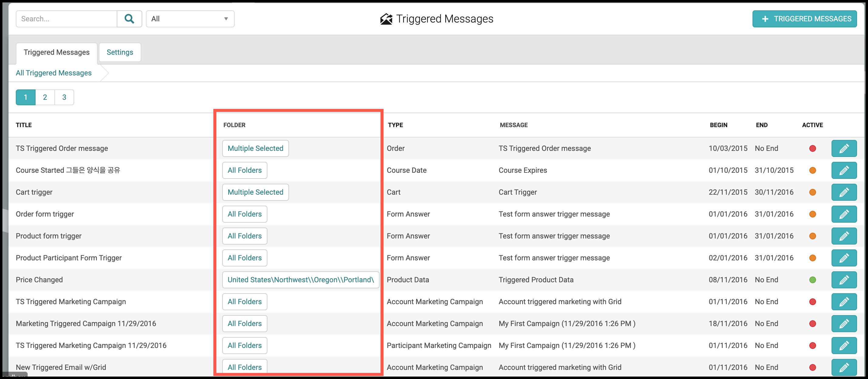This screenshot has width=868, height=379.
Task: Edit the Course Started row via pencil
Action: 844,170
